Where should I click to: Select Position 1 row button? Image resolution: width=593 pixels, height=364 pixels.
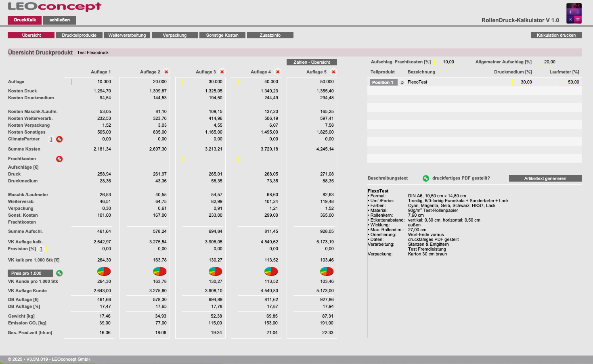pyautogui.click(x=384, y=82)
